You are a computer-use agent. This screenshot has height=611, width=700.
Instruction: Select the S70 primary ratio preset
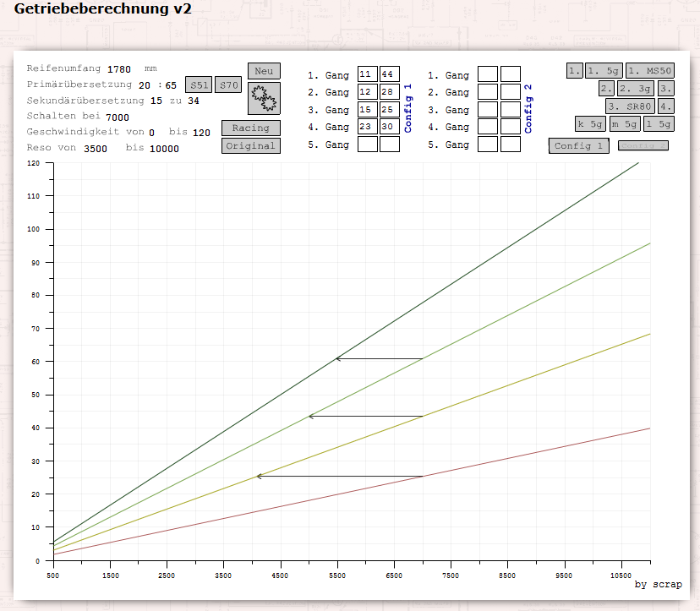coord(228,85)
